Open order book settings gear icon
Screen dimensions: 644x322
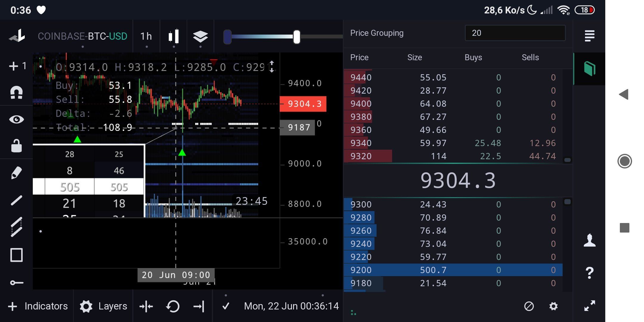(553, 306)
